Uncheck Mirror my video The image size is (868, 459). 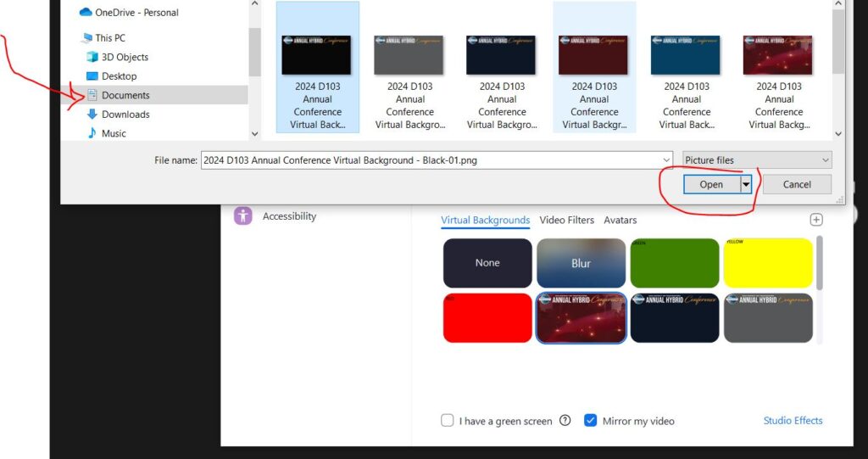click(x=591, y=421)
